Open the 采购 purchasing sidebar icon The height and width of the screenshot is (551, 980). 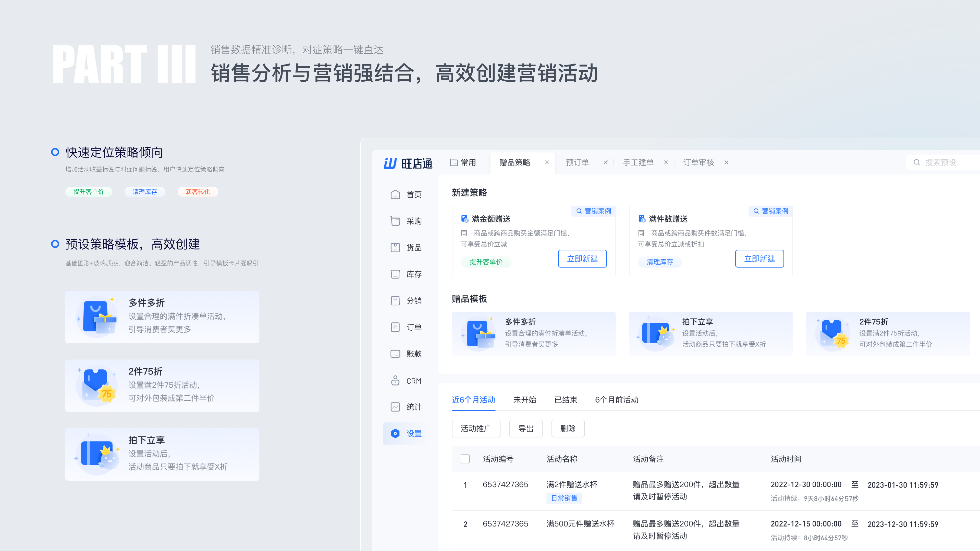coord(395,221)
